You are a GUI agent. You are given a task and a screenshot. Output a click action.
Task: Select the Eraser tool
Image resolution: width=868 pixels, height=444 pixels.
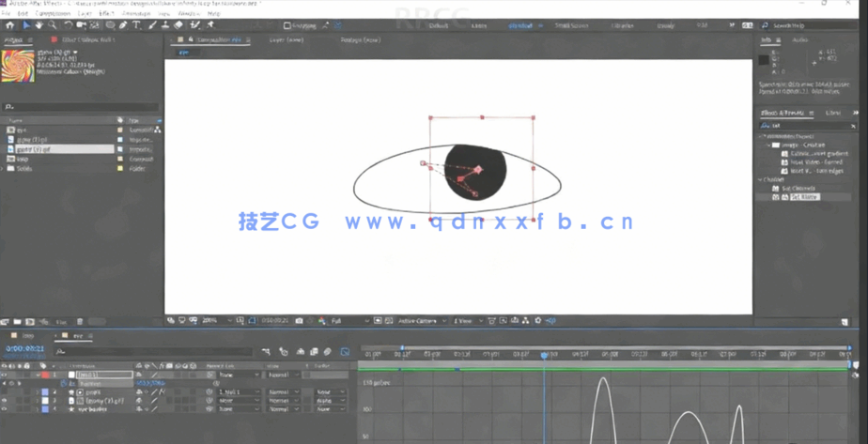click(x=178, y=25)
